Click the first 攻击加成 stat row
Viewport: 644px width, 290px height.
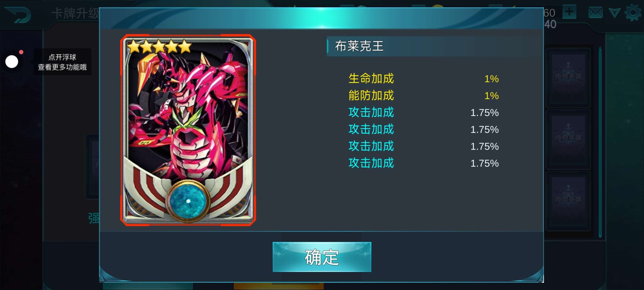423,113
